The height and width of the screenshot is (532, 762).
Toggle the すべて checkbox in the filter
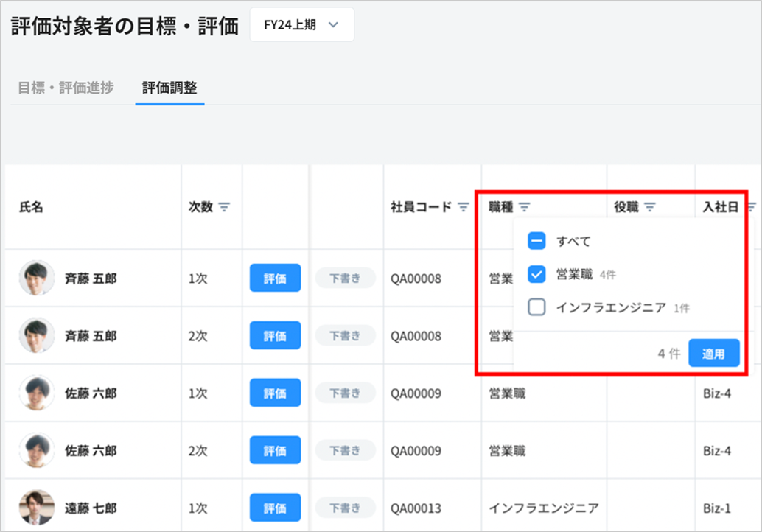(x=536, y=241)
